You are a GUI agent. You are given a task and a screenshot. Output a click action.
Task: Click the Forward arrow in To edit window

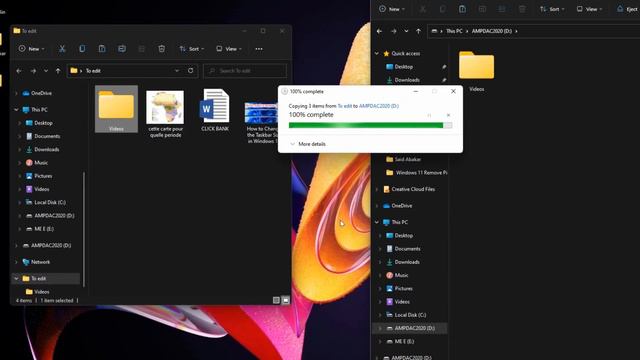click(x=33, y=71)
